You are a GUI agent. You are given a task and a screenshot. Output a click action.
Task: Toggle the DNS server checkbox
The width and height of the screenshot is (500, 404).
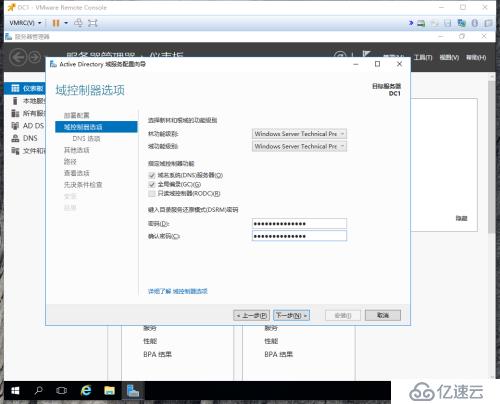pyautogui.click(x=152, y=175)
